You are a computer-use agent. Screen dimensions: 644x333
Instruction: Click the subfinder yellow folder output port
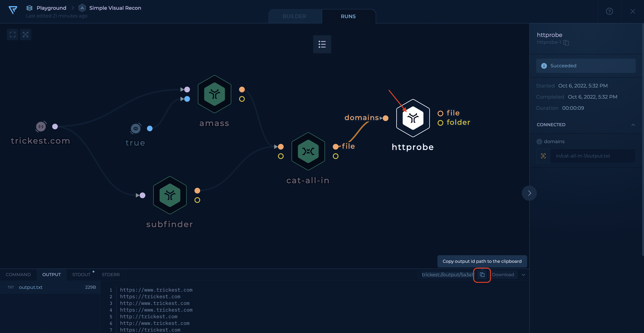tap(197, 200)
